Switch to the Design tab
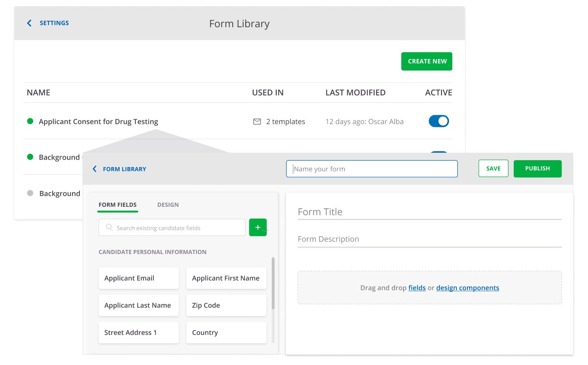This screenshot has height=365, width=588. tap(168, 205)
